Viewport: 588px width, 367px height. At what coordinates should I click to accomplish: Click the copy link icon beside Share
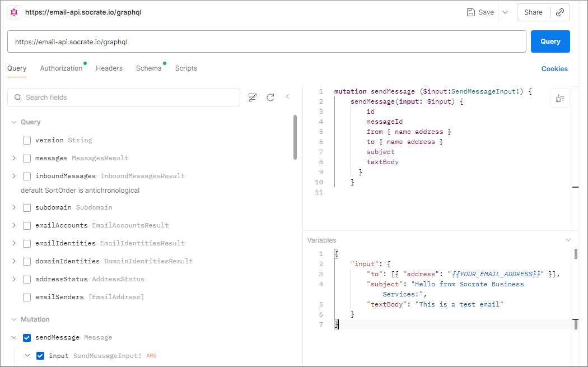click(560, 12)
